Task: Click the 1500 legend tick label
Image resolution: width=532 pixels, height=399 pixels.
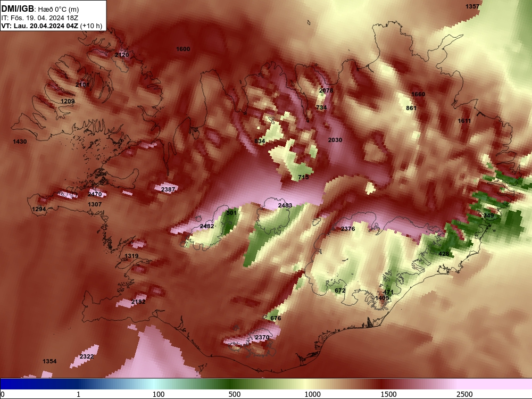Action: (x=388, y=394)
